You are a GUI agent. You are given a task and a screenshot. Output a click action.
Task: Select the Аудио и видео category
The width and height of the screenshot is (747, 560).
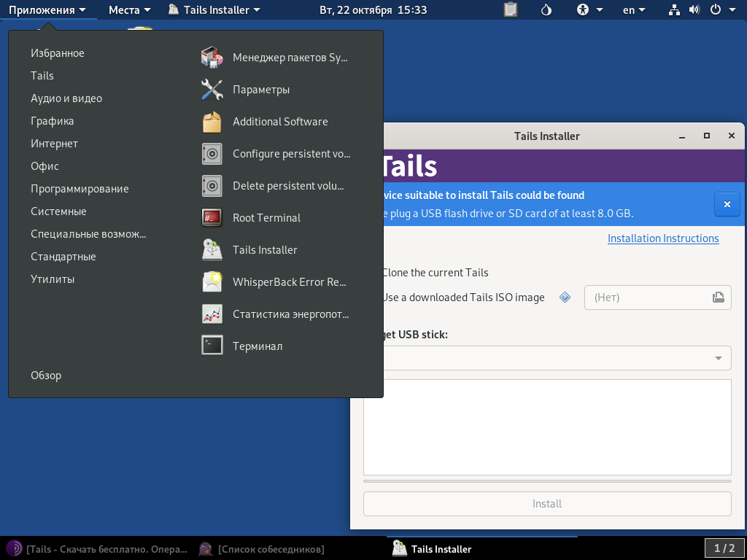coord(66,98)
